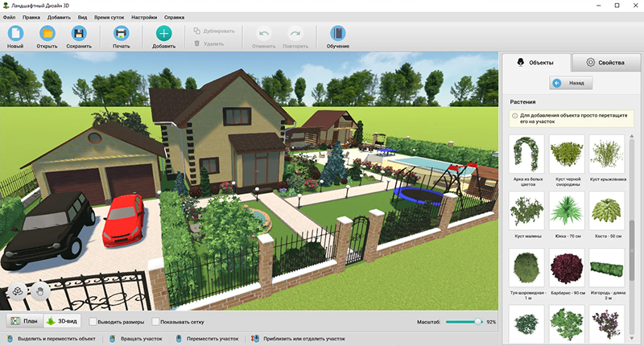Viewport: 644px width, 346px height.
Task: Select the hand pan tool in viewport
Action: click(37, 290)
